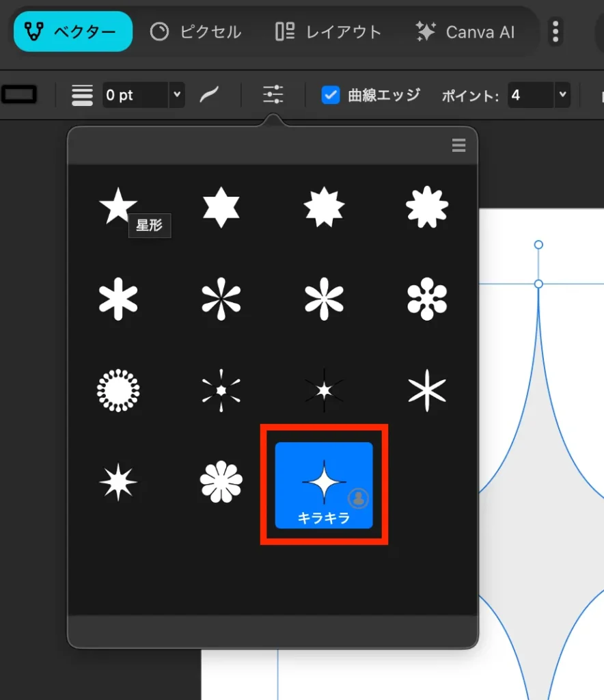Switch to the ピクセル tab
604x700 pixels.
click(196, 31)
